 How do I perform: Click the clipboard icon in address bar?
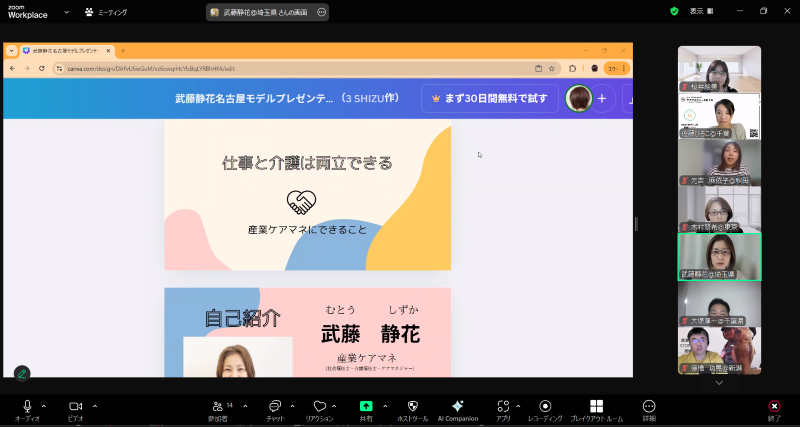coord(538,68)
